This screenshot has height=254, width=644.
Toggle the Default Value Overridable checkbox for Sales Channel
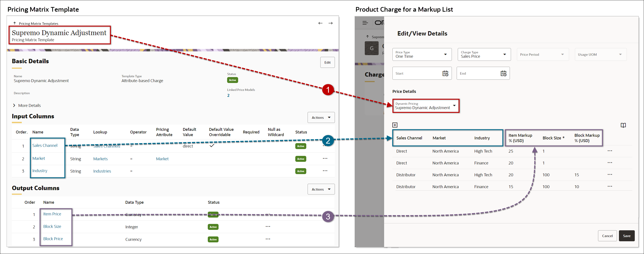click(x=212, y=146)
